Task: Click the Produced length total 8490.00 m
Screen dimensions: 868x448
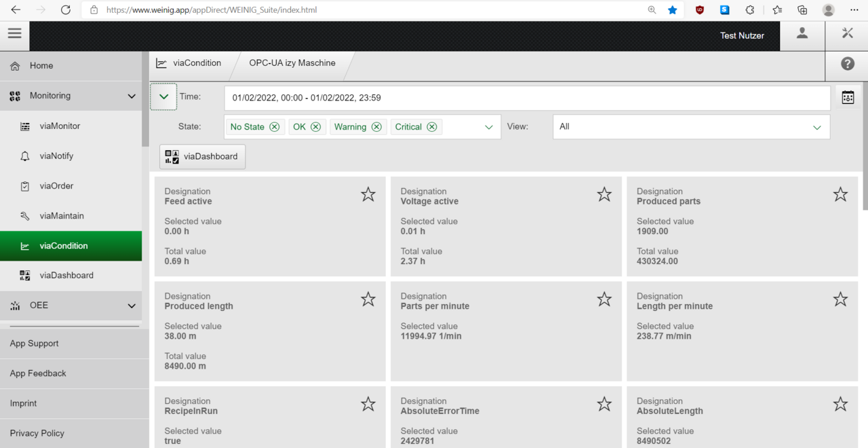Action: click(x=185, y=366)
